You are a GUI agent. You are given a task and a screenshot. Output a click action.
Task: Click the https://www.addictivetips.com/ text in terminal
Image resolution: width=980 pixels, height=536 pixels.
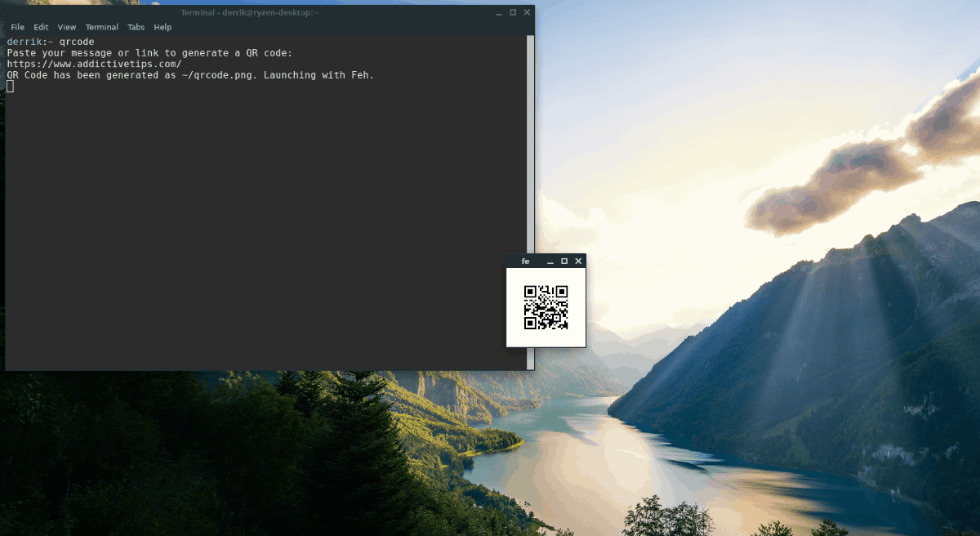click(x=95, y=64)
